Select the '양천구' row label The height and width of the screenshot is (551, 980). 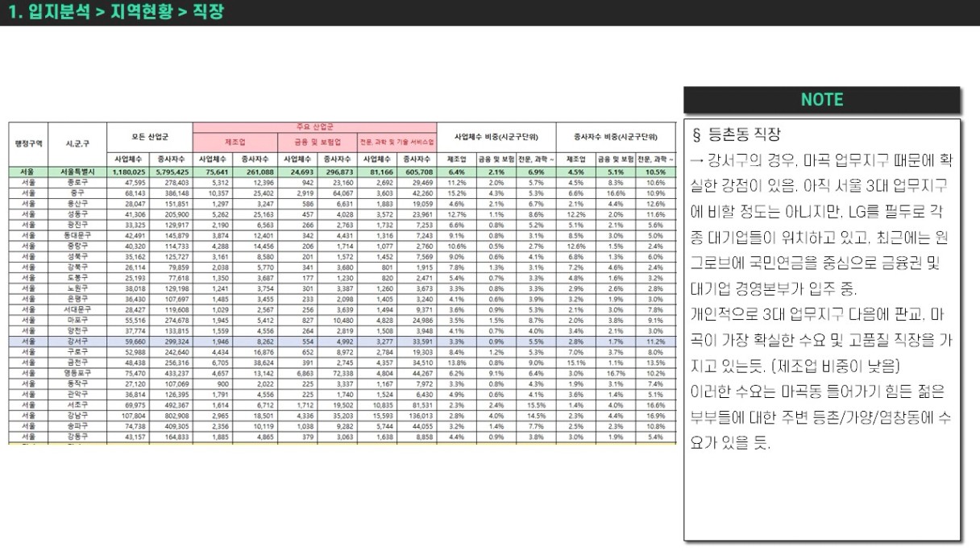(78, 329)
